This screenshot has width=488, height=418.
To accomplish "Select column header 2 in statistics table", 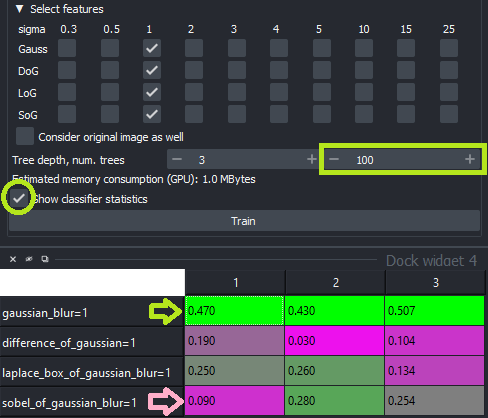I will pos(335,283).
